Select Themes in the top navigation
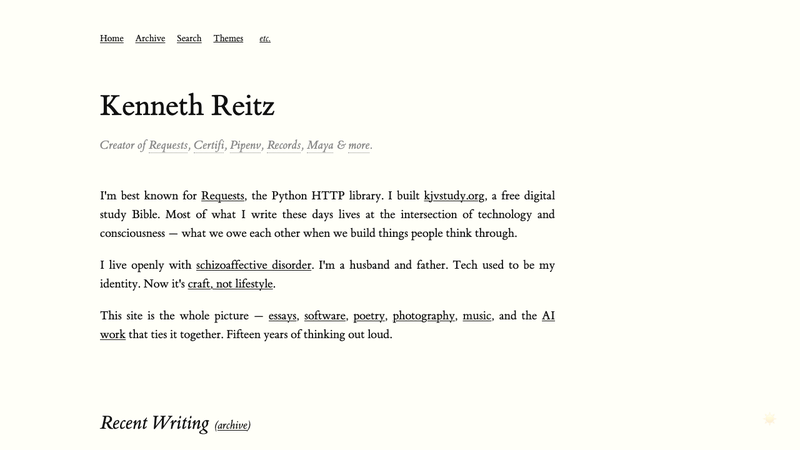This screenshot has width=800, height=450. pos(228,39)
